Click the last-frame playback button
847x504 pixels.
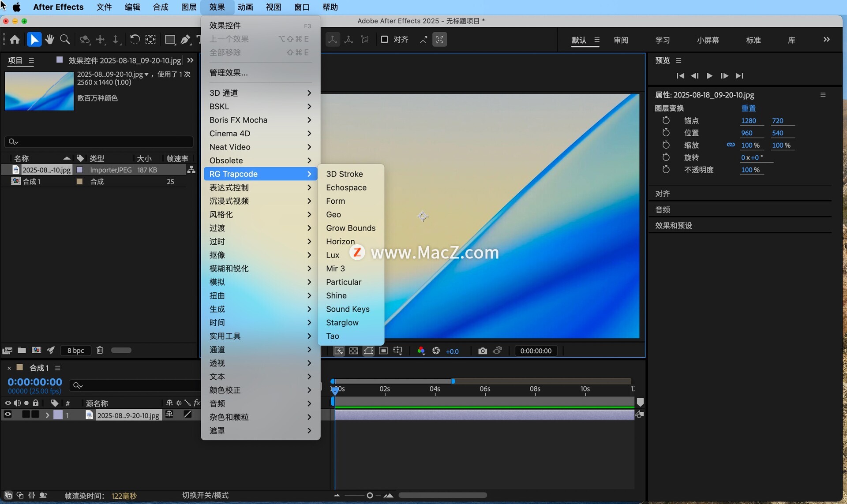click(x=740, y=76)
